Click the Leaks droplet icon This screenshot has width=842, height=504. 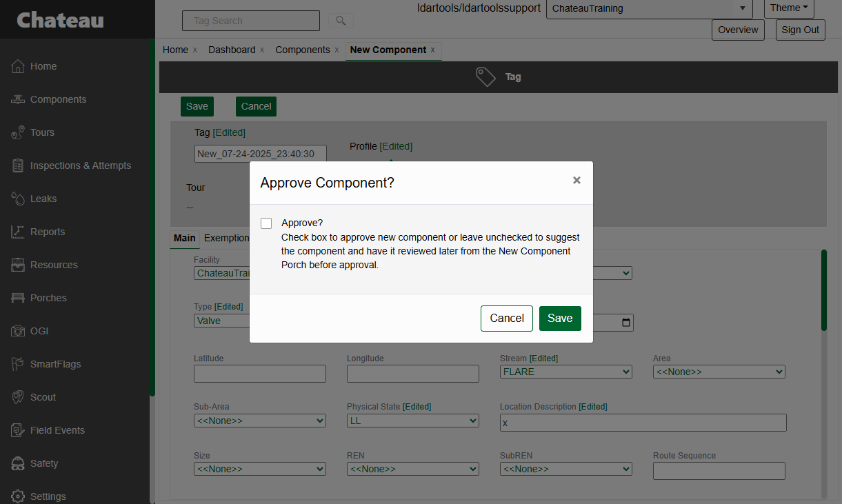(x=18, y=199)
